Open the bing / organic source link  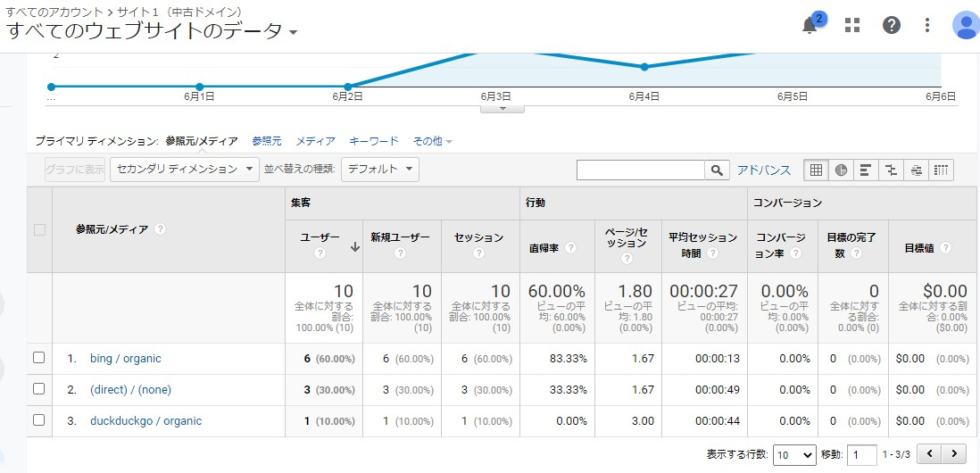click(x=125, y=358)
